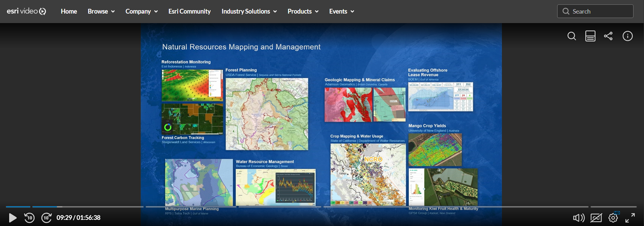Enter fullscreen mode

(630, 218)
